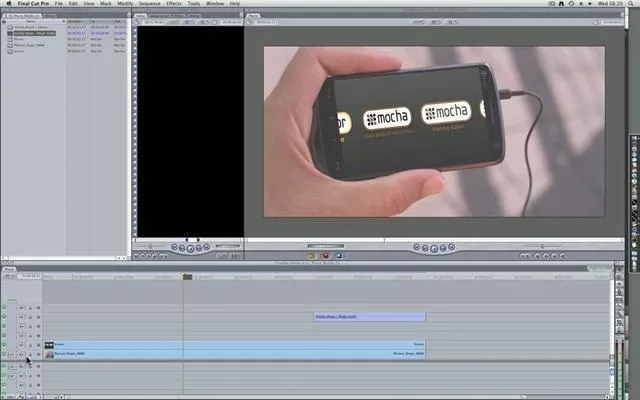
Task: Click the Timeline current timecode field
Action: coord(29,276)
